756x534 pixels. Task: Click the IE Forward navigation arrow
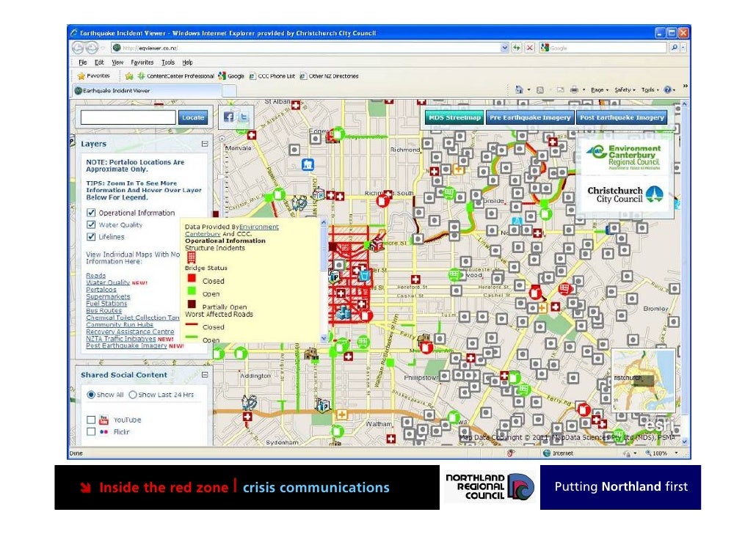92,47
